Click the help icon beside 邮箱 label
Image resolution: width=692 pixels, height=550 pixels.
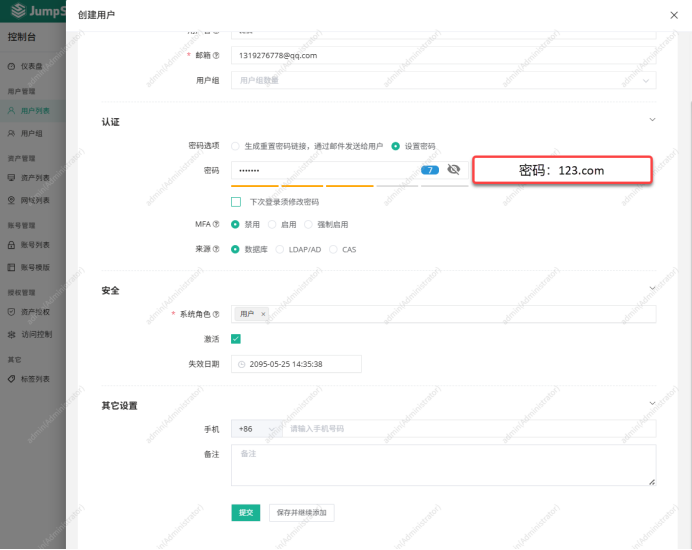pos(215,56)
